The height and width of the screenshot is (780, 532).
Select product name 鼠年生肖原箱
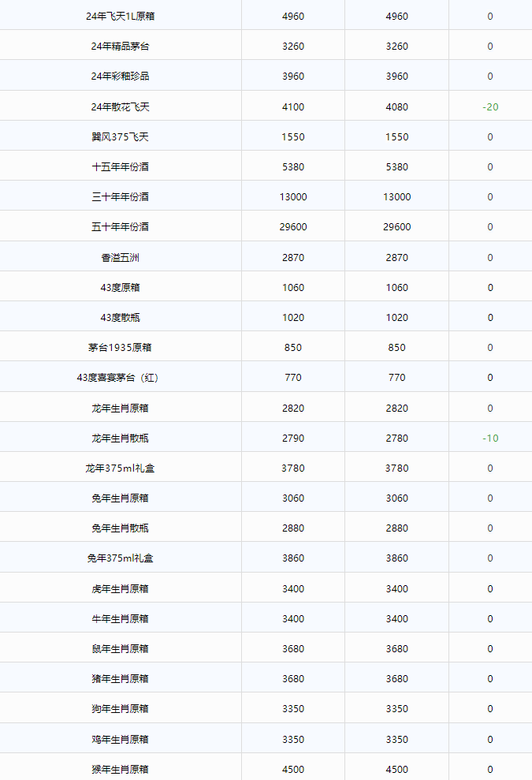[121, 648]
